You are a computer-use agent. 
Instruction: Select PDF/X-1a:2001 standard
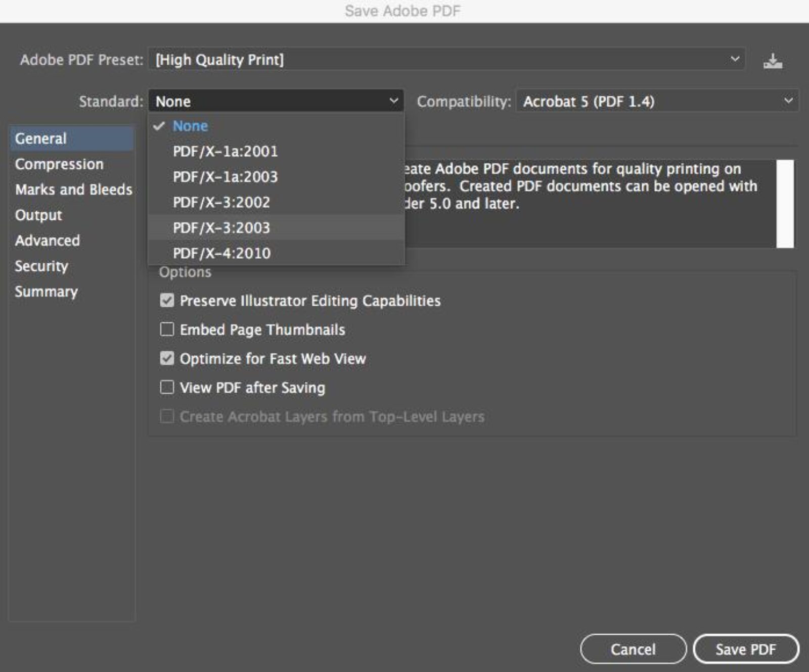[276, 151]
